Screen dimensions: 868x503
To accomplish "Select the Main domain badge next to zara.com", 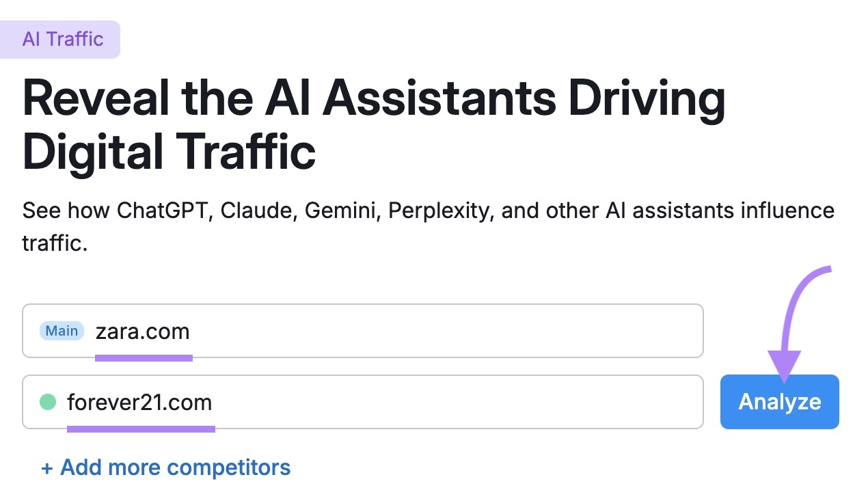I will coord(62,331).
